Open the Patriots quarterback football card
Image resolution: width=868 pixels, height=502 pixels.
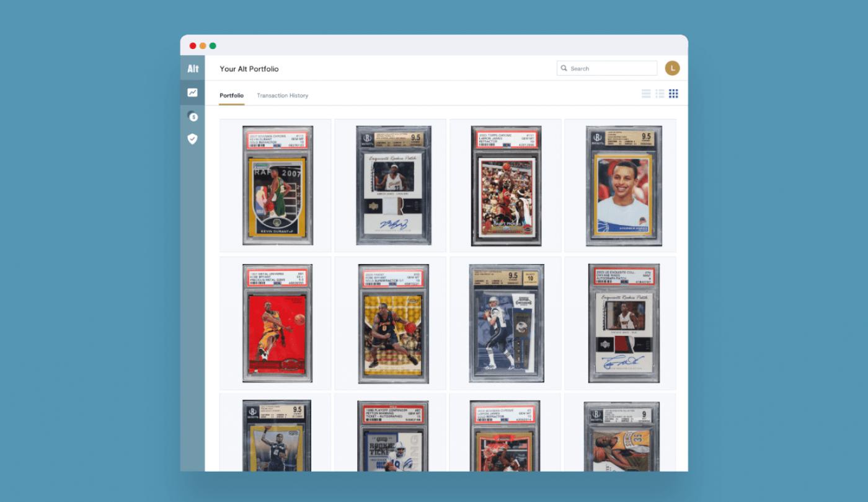coord(507,323)
